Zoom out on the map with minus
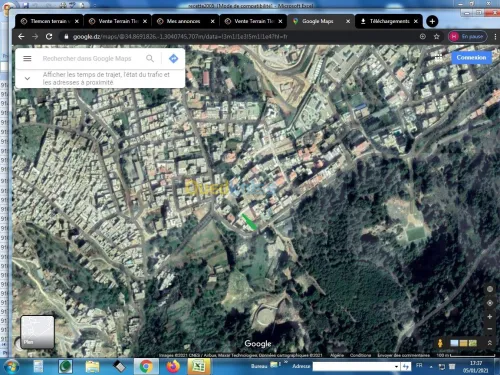This screenshot has height=375, width=500. (x=489, y=329)
